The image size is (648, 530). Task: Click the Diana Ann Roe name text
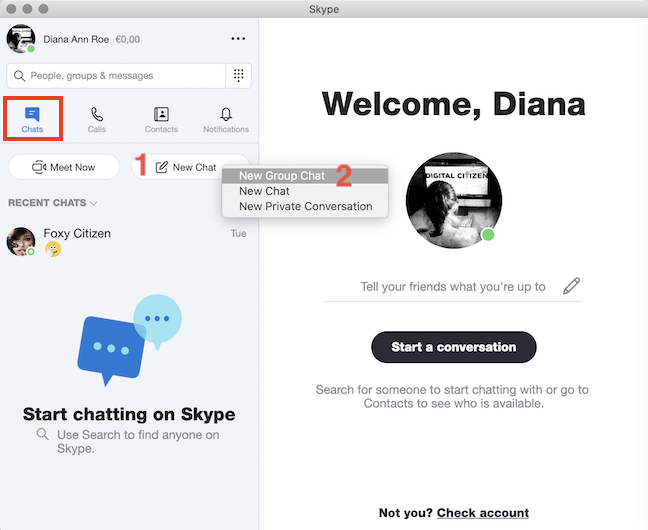[76, 39]
